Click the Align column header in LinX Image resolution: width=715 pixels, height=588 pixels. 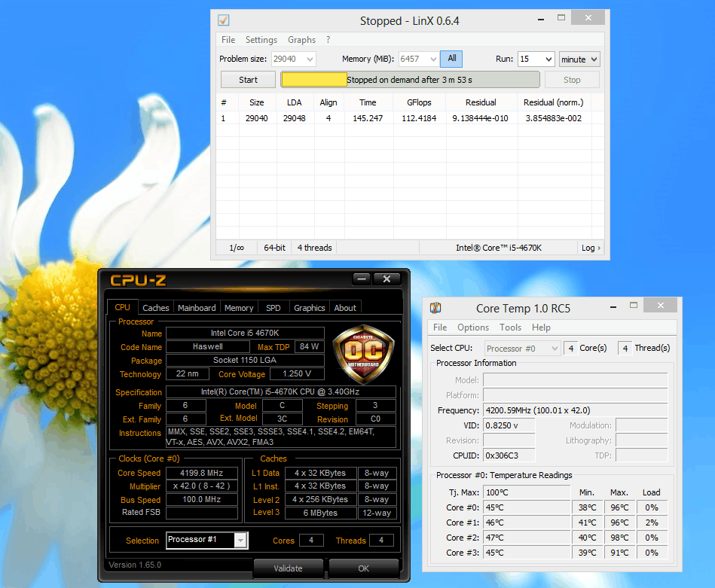[328, 102]
